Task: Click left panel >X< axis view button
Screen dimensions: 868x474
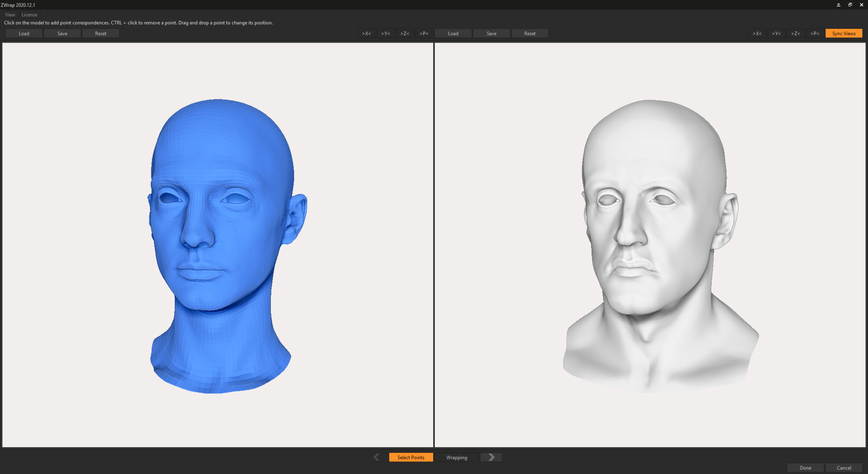Action: (x=366, y=33)
